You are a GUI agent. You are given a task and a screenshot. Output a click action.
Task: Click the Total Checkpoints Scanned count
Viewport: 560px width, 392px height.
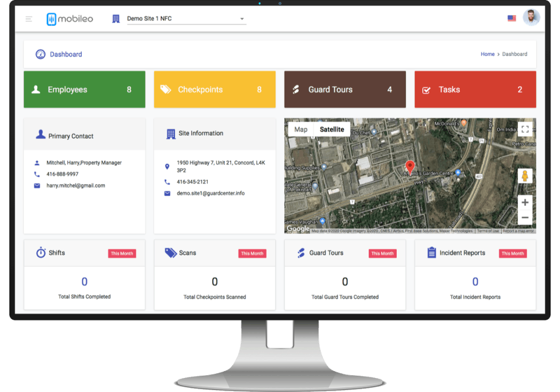click(x=215, y=282)
